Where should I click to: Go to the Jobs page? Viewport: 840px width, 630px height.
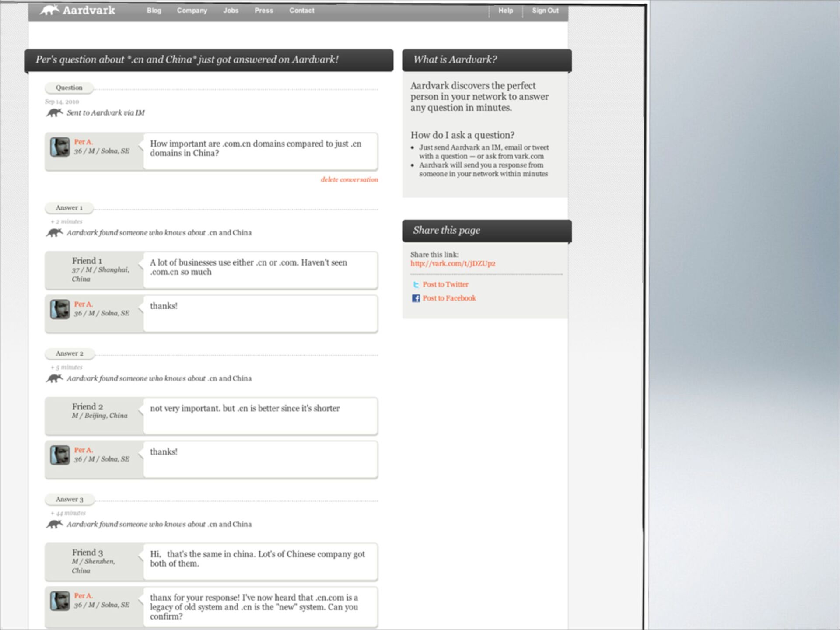[x=231, y=10]
